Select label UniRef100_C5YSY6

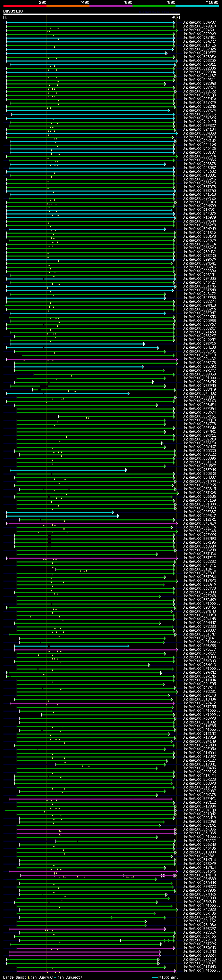point(199,118)
